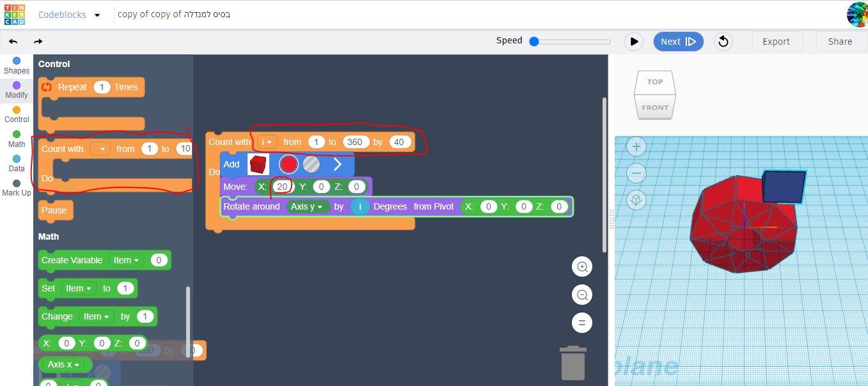Select the Modify category
The height and width of the screenshot is (386, 868).
click(17, 90)
